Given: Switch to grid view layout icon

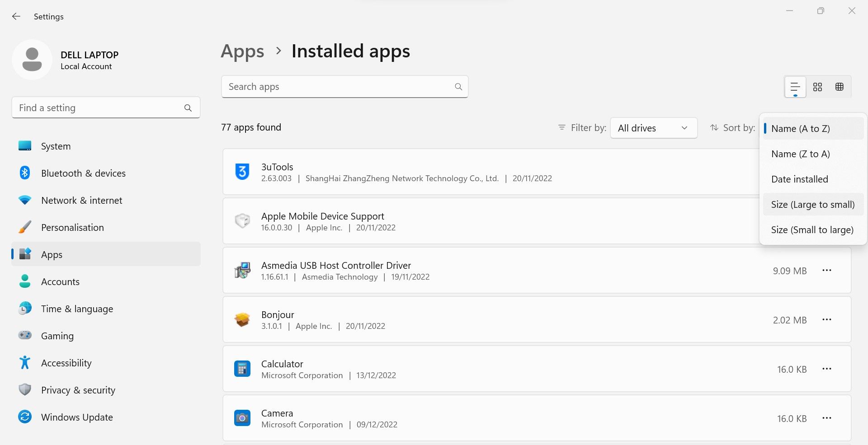Looking at the screenshot, I should pos(817,87).
